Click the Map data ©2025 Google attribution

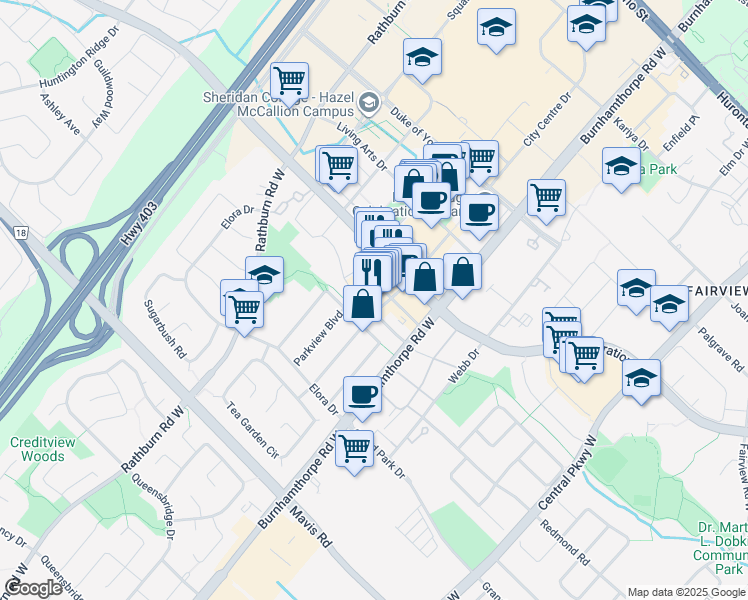point(687,593)
